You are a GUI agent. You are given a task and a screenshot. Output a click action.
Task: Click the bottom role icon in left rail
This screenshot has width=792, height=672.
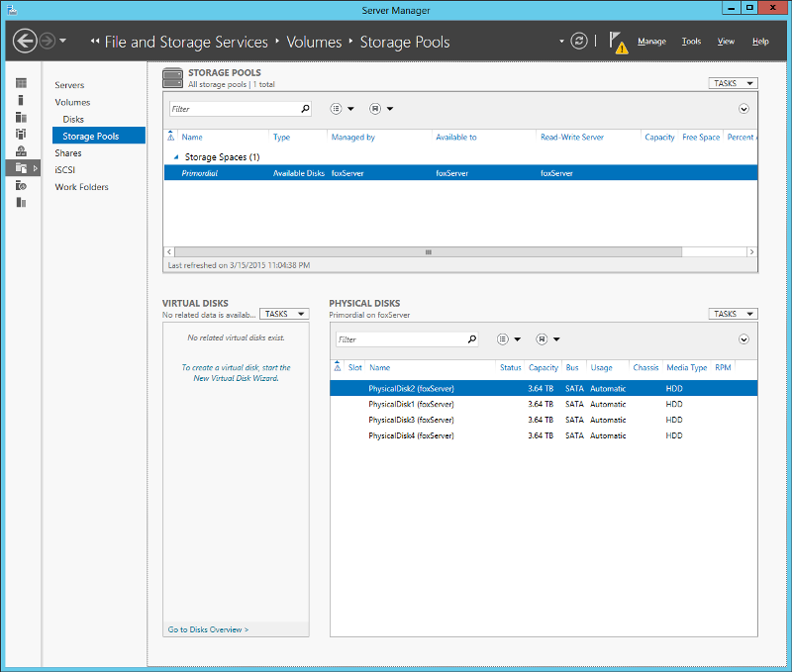click(x=21, y=203)
